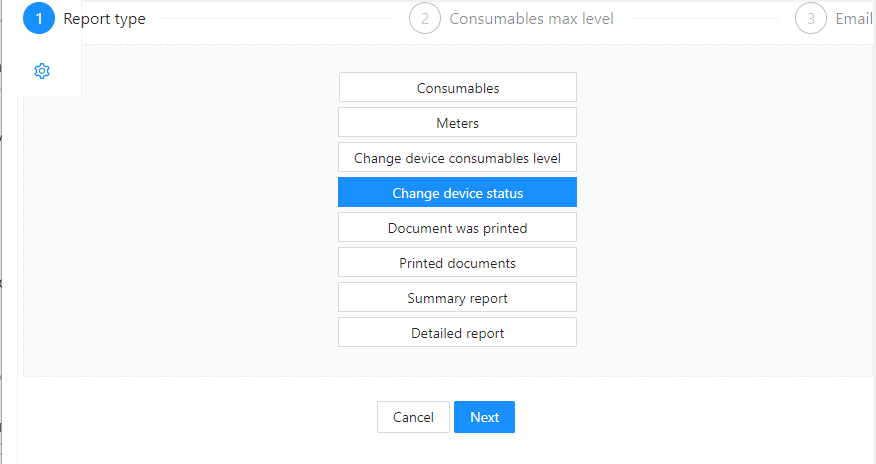Choose the Detailed report option

458,332
